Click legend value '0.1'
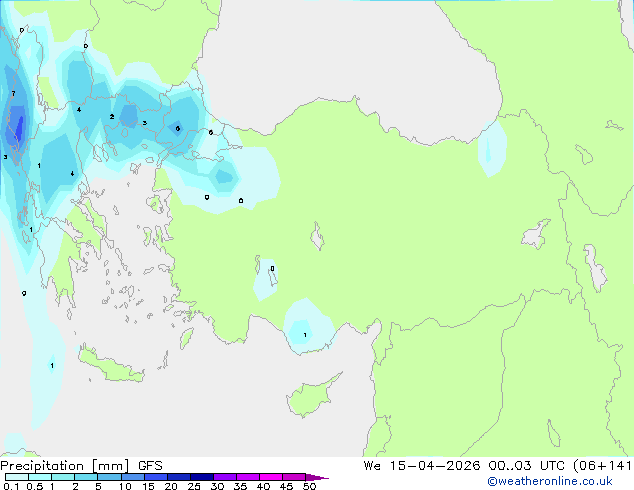 [x=11, y=486]
